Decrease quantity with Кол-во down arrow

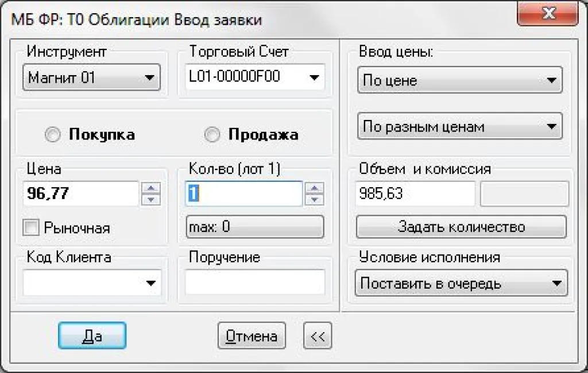[x=314, y=199]
